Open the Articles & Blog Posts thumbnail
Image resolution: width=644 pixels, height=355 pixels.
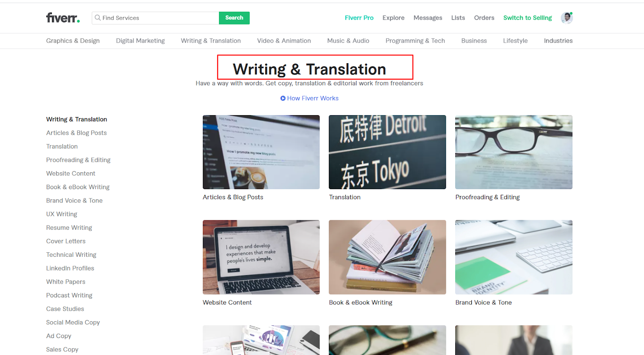click(x=261, y=152)
